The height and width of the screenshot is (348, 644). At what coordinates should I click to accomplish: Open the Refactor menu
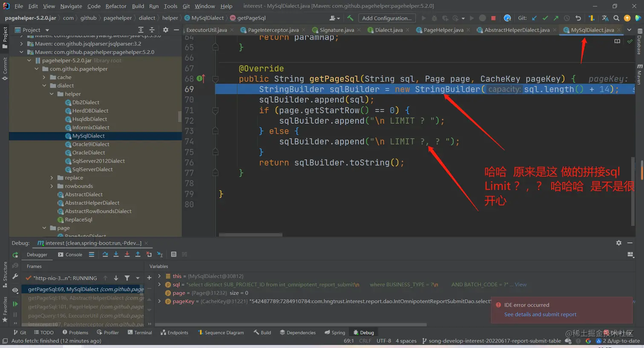click(x=116, y=6)
